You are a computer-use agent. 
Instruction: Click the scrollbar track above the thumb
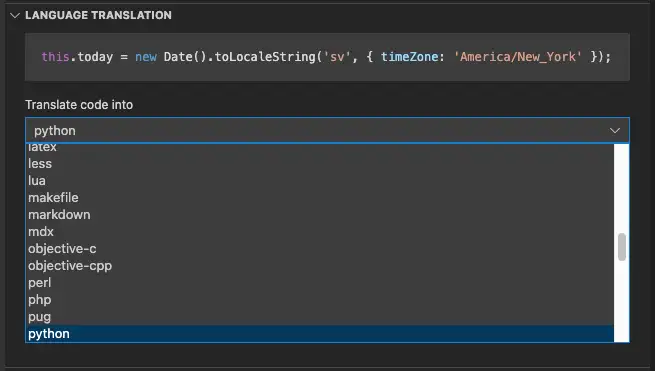click(622, 188)
